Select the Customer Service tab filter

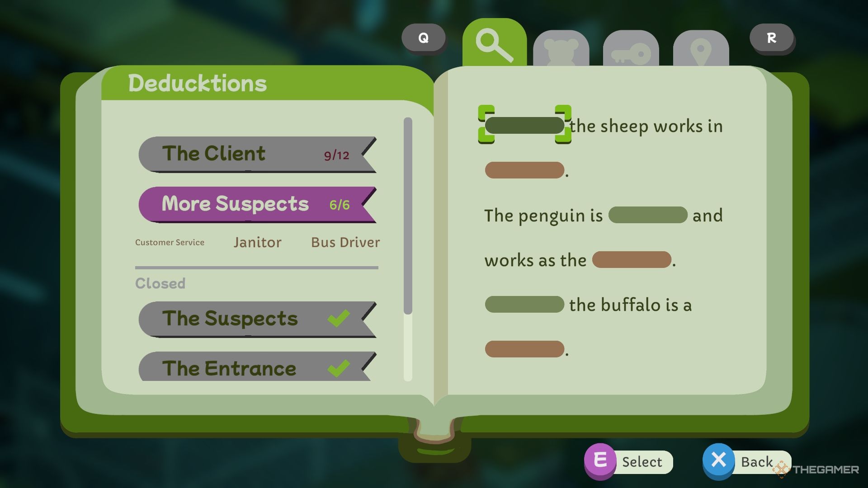[169, 243]
